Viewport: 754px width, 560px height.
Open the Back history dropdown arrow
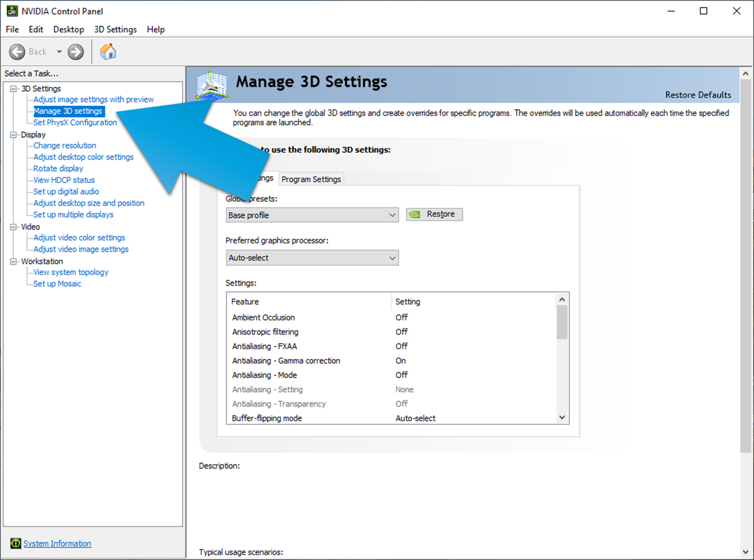[x=59, y=52]
